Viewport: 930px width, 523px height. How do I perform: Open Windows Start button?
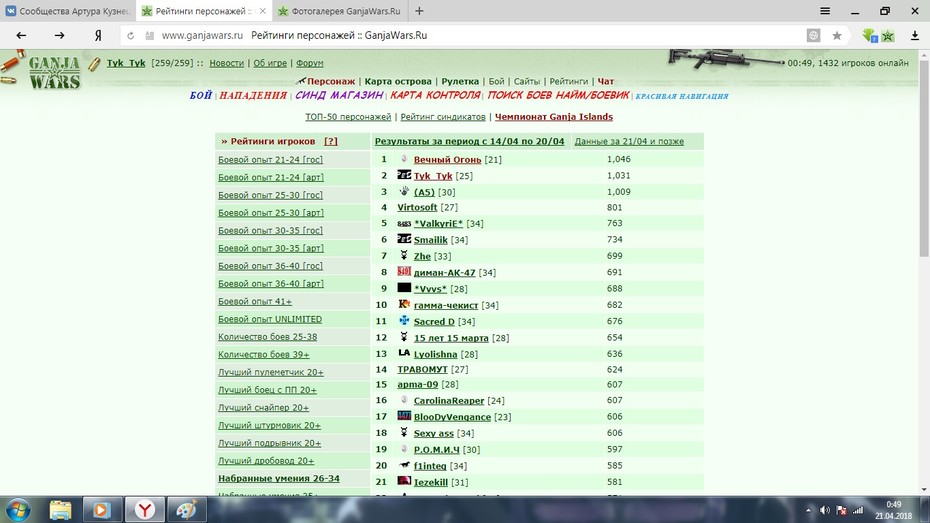click(x=18, y=509)
